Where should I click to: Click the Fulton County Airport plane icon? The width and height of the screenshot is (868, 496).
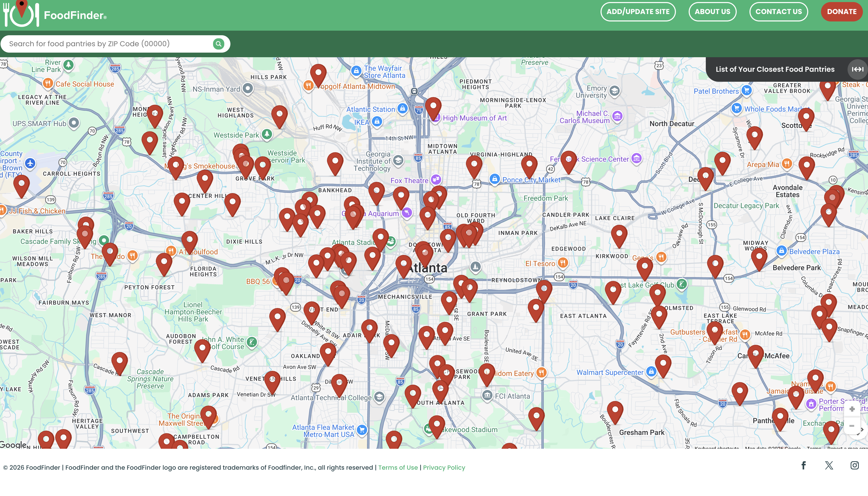pos(30,163)
